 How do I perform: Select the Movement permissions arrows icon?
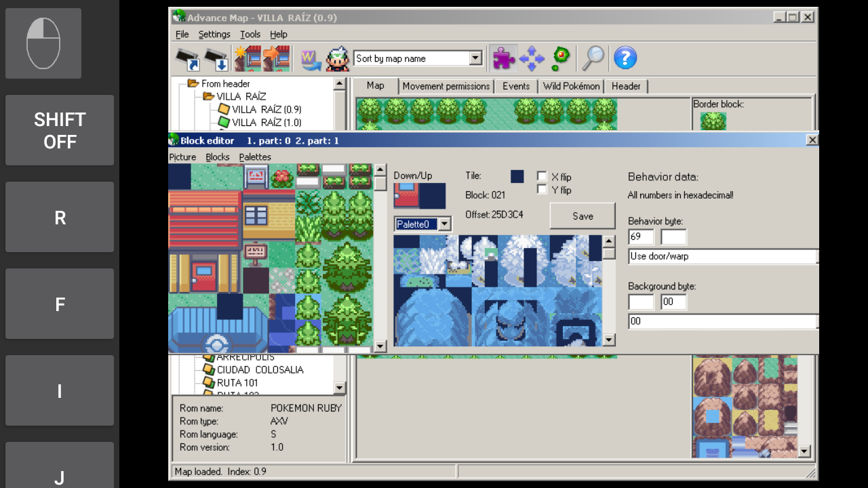[x=532, y=58]
